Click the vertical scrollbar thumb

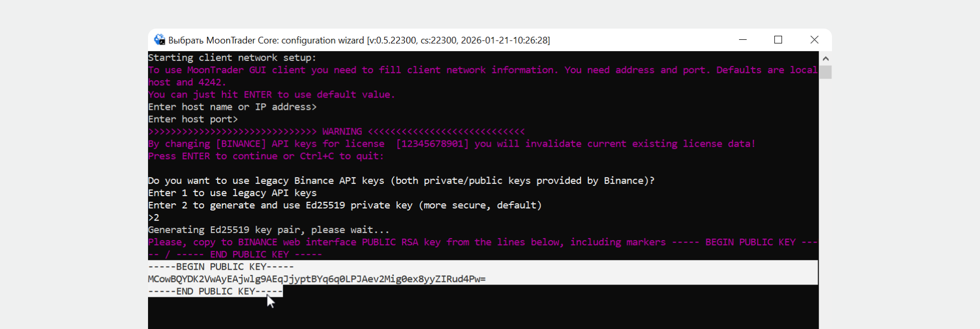tap(825, 72)
